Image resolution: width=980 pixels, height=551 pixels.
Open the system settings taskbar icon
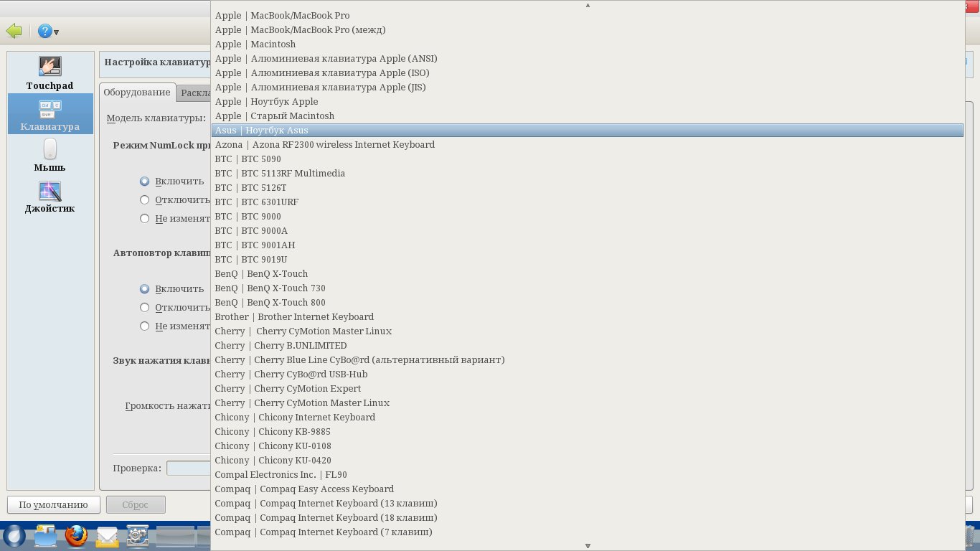tap(138, 535)
